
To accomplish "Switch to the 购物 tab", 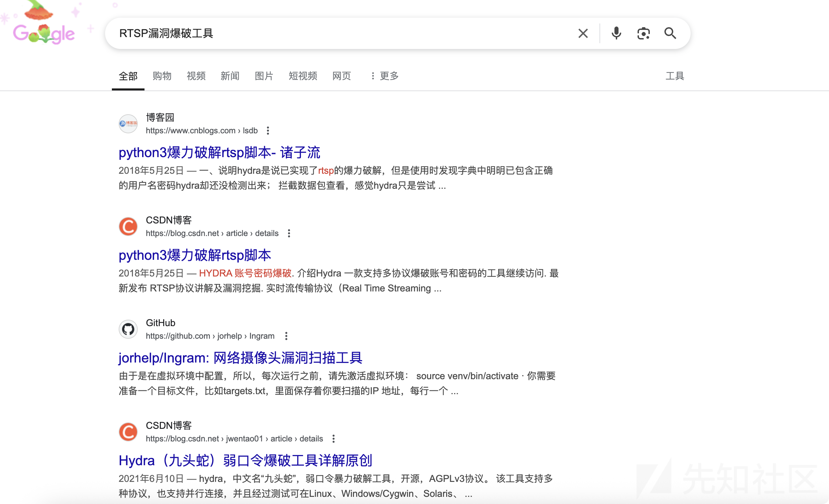I will coord(162,76).
